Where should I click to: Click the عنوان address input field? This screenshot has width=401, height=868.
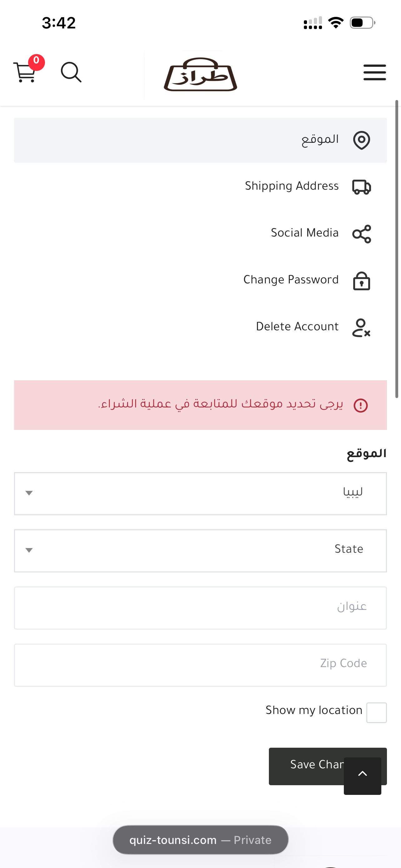click(x=200, y=607)
